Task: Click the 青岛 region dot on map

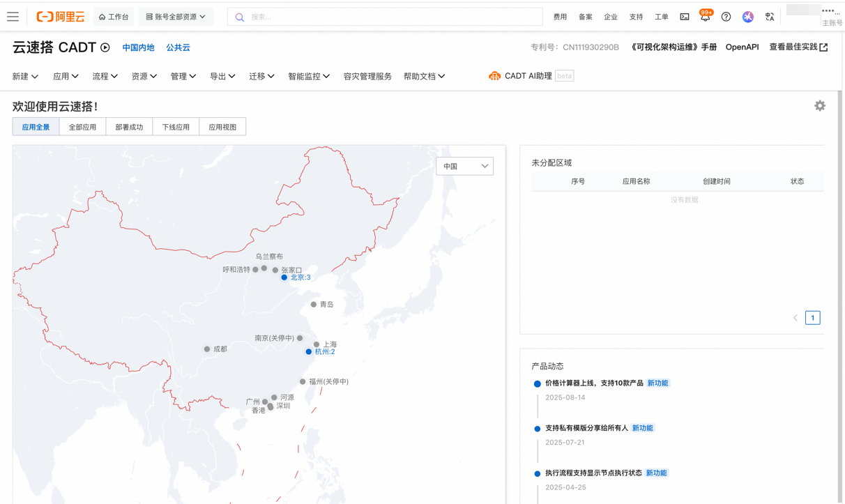Action: click(x=314, y=305)
